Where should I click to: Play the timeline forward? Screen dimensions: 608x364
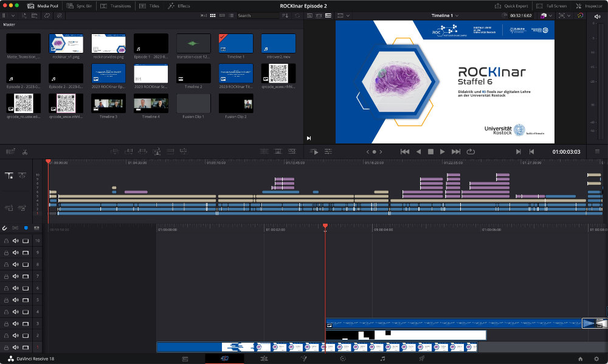click(x=443, y=151)
